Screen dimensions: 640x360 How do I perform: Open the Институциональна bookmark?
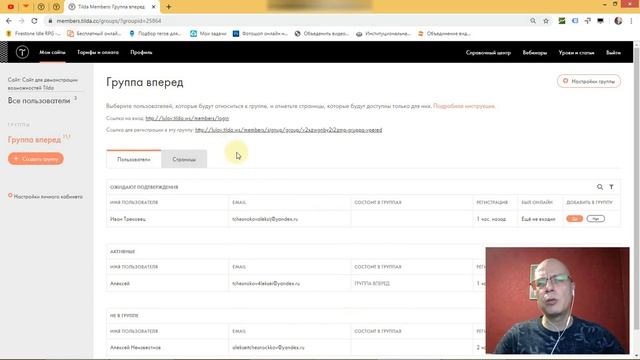[x=383, y=33]
